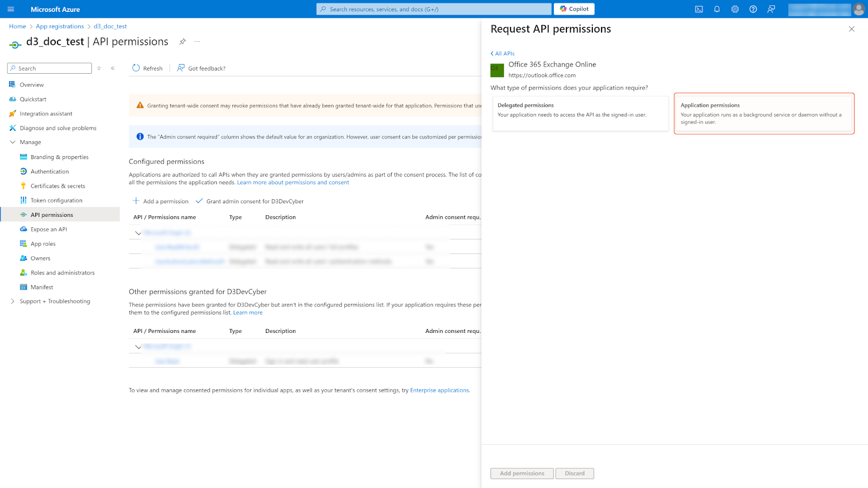Select the Application permissions card
868x488 pixels.
(764, 113)
